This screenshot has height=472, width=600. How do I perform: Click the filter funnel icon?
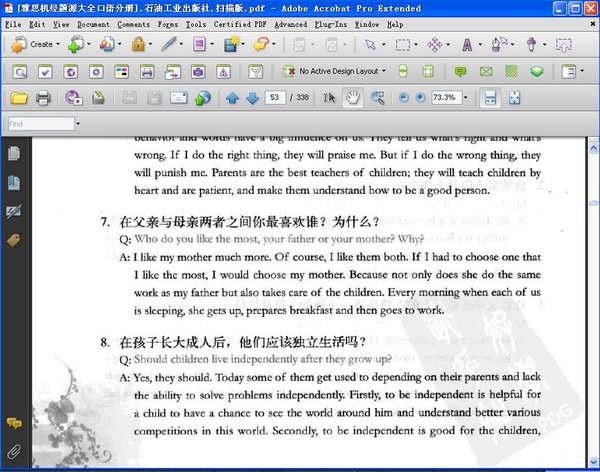point(256,72)
